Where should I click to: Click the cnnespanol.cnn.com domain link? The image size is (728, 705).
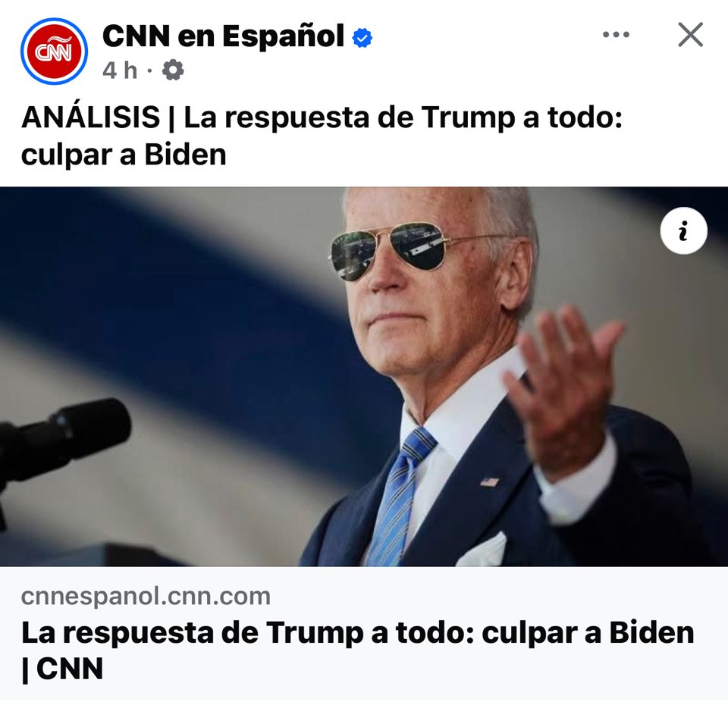[x=146, y=596]
